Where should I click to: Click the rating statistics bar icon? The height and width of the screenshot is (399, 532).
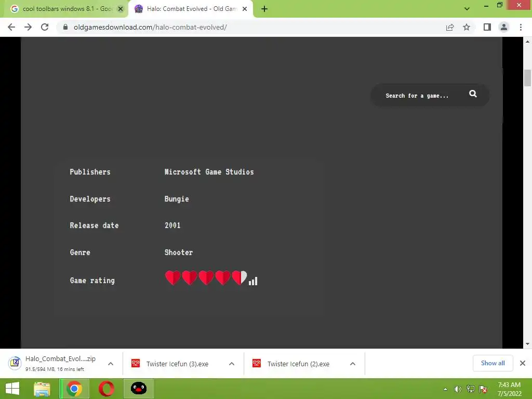(x=253, y=281)
